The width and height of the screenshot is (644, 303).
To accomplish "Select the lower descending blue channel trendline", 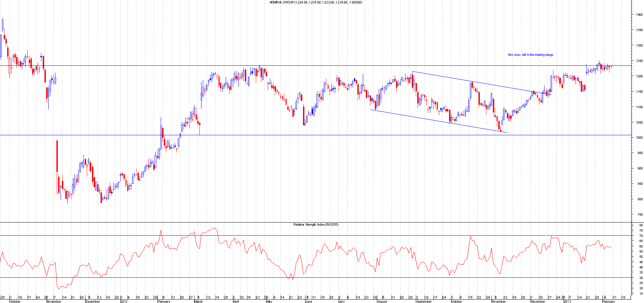I will (x=438, y=121).
